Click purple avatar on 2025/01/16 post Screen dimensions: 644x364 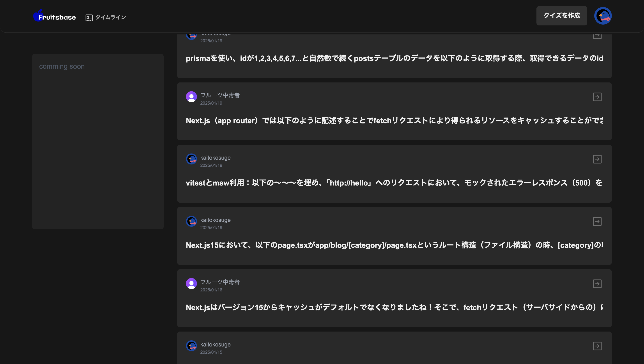[191, 283]
